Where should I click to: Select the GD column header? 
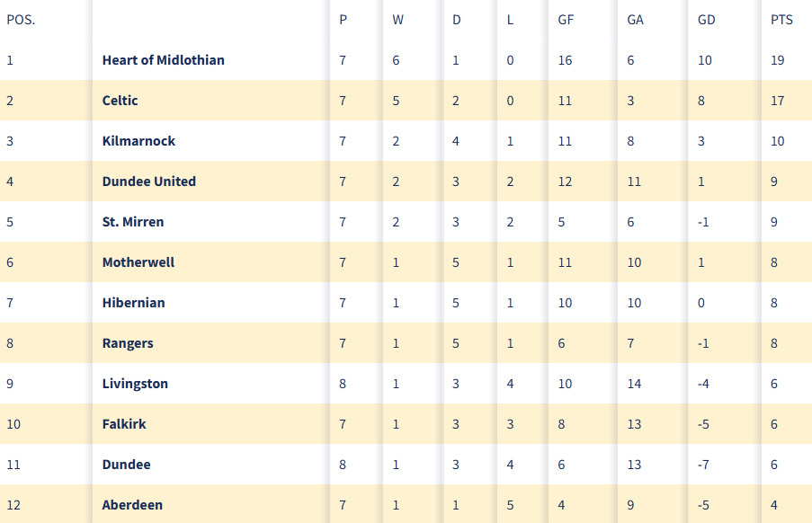[x=707, y=20]
